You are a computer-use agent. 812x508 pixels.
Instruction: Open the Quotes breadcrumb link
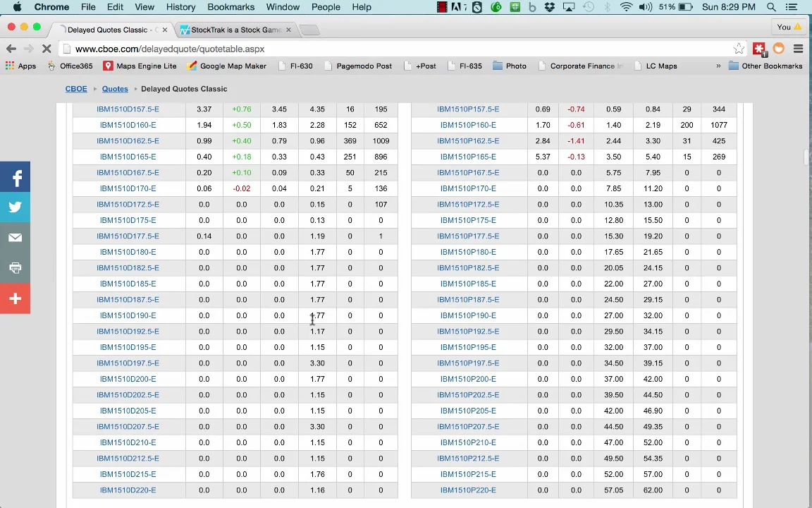click(115, 89)
